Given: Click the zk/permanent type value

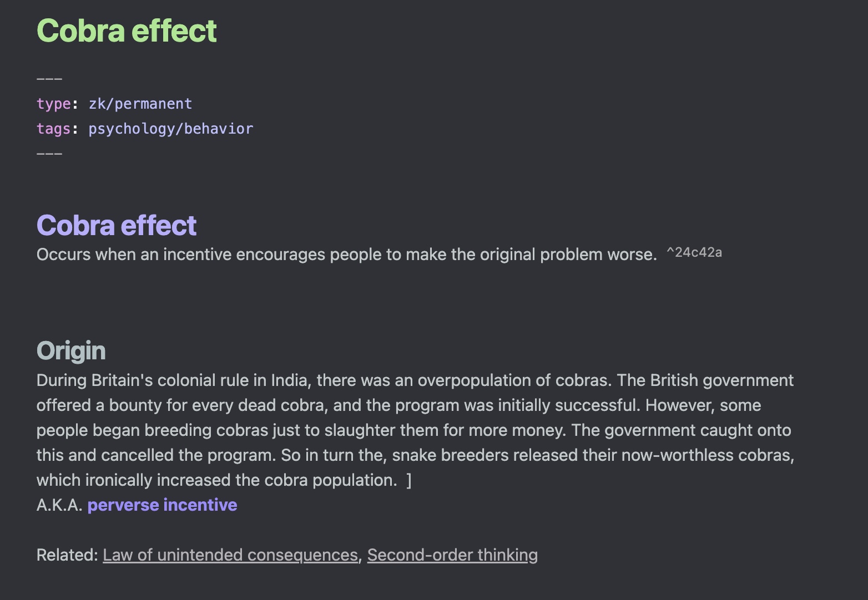Looking at the screenshot, I should click(140, 104).
